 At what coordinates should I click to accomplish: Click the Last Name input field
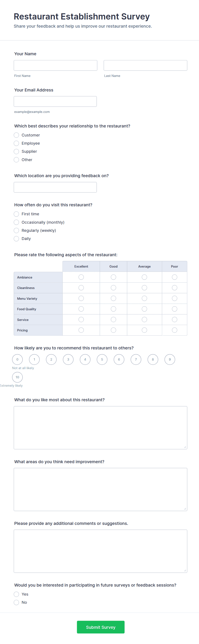(145, 65)
